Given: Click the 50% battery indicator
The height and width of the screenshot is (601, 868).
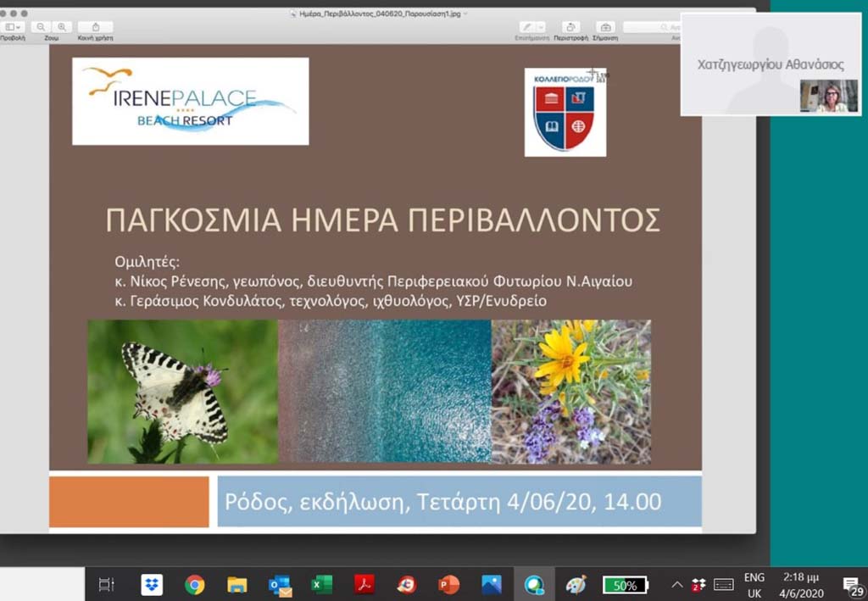Looking at the screenshot, I should (x=626, y=585).
